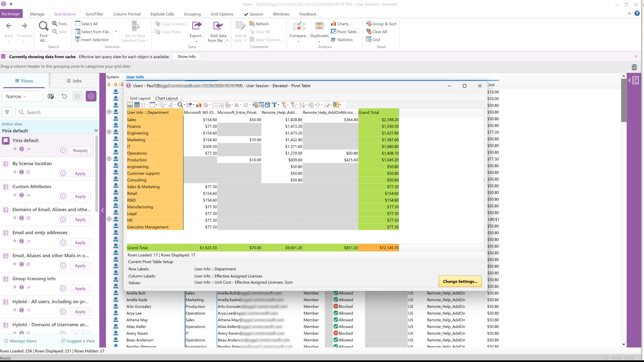This screenshot has width=644, height=362.
Task: Click the purple add new view button
Action: [x=91, y=97]
